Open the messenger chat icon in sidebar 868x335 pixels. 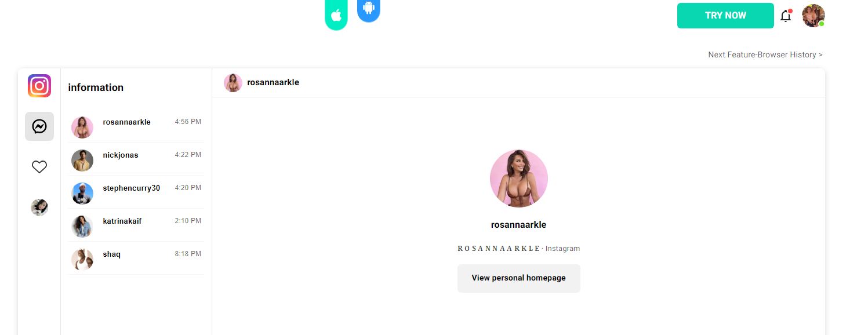[x=39, y=126]
